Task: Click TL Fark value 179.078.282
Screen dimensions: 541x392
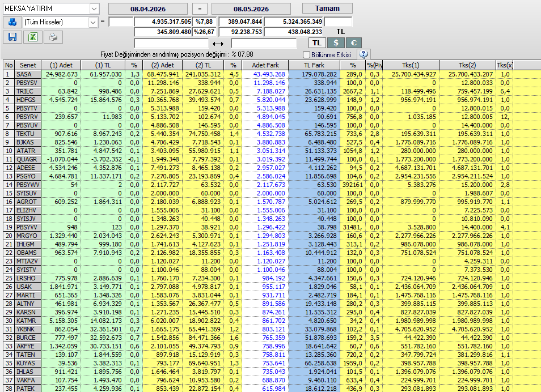Action: (x=314, y=74)
